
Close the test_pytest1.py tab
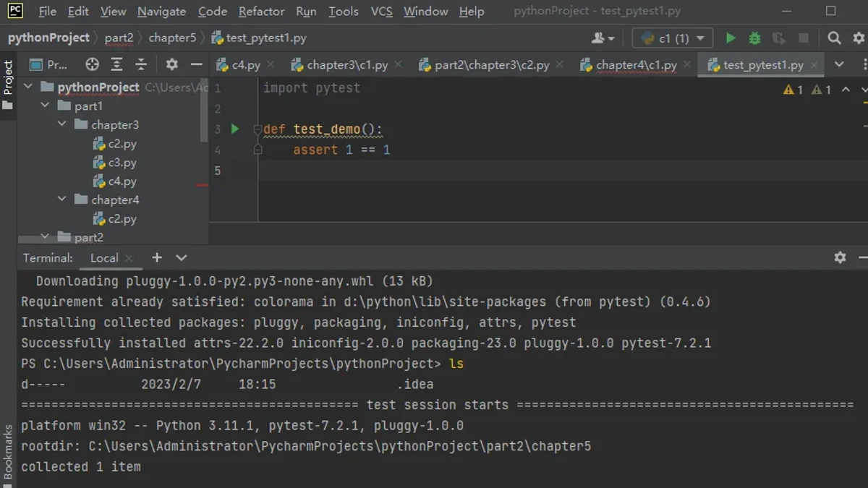814,65
